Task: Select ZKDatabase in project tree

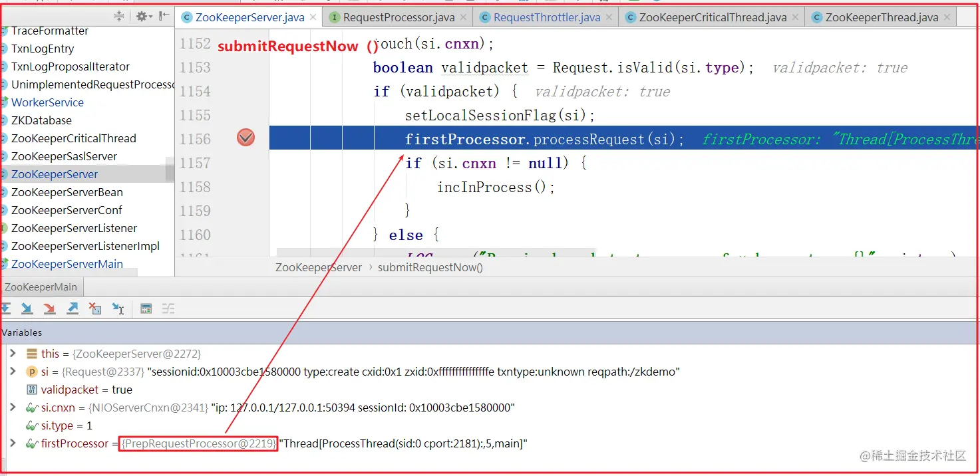Action: point(41,120)
